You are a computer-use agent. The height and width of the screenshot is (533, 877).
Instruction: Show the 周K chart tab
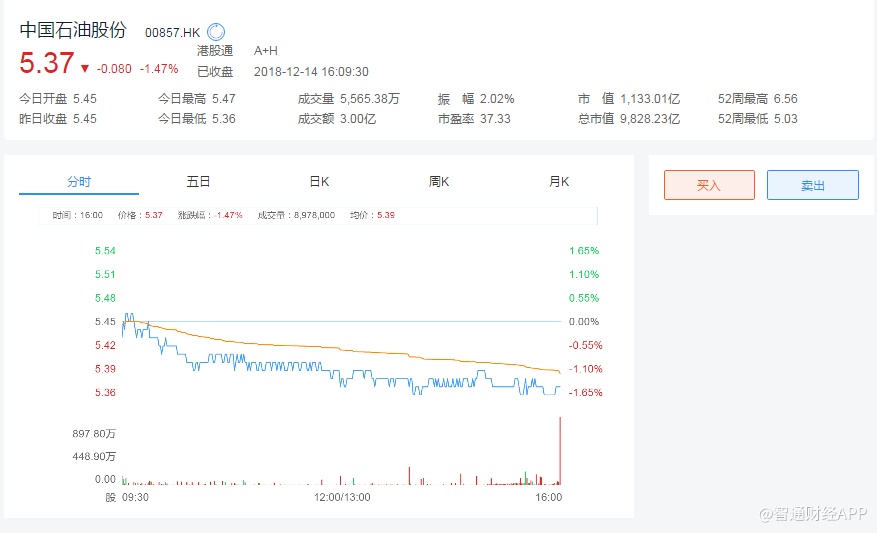439,182
